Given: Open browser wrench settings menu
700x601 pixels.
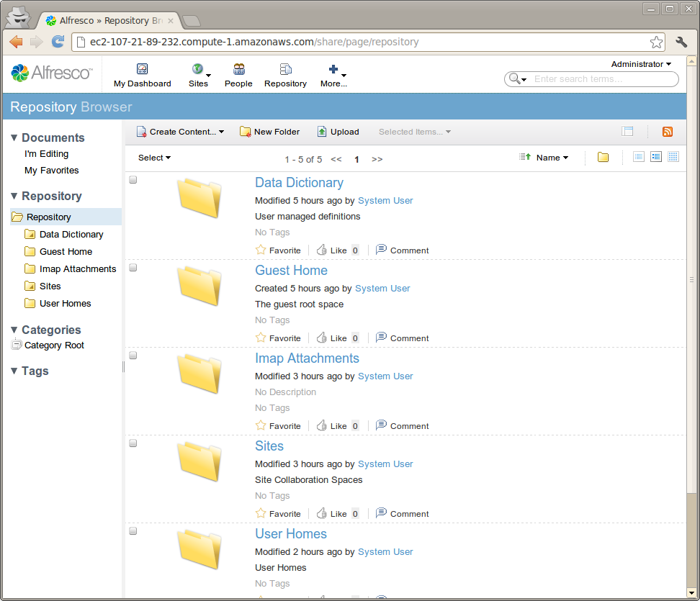Looking at the screenshot, I should click(681, 42).
